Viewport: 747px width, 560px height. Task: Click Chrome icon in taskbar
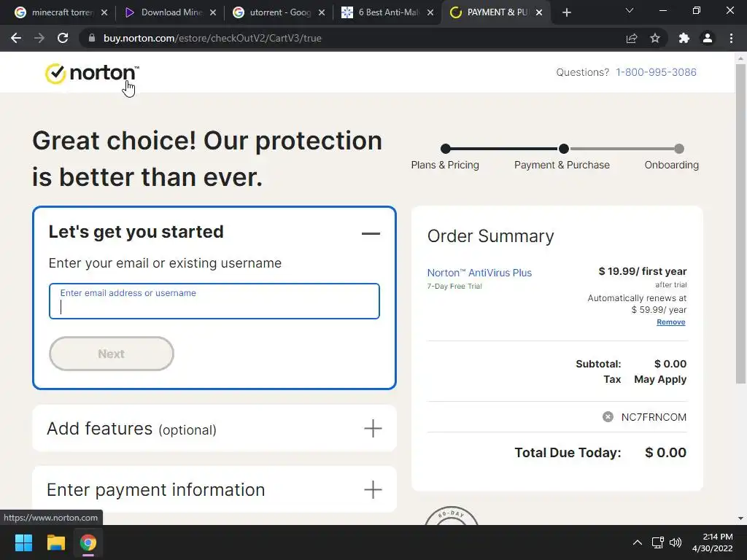[88, 542]
